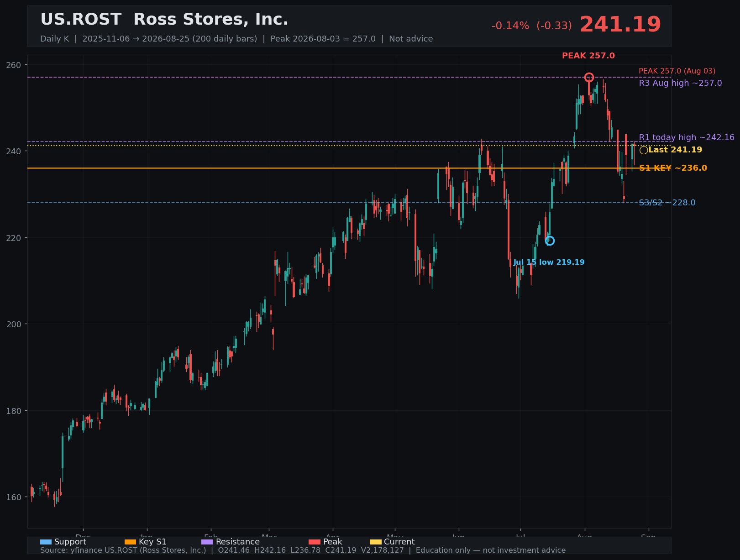Click the 160 y-axis tick label
740x560 pixels.
click(14, 497)
